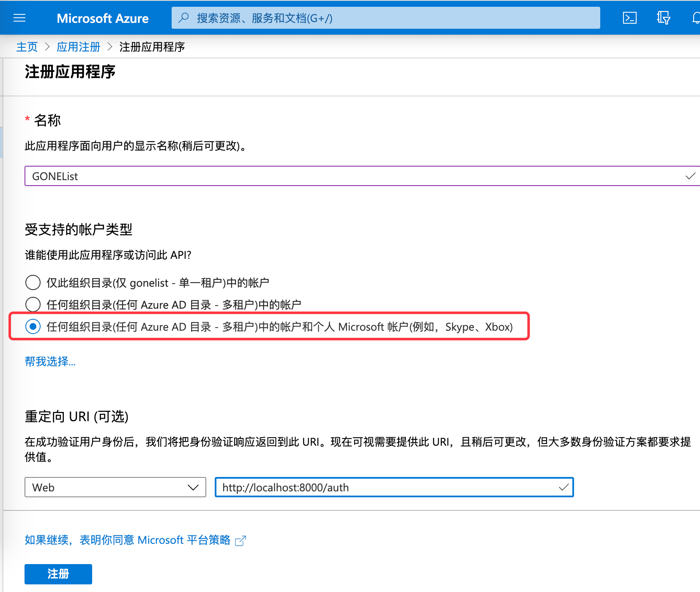Open the 帮我选择 help link
Image resolution: width=700 pixels, height=592 pixels.
tap(50, 362)
